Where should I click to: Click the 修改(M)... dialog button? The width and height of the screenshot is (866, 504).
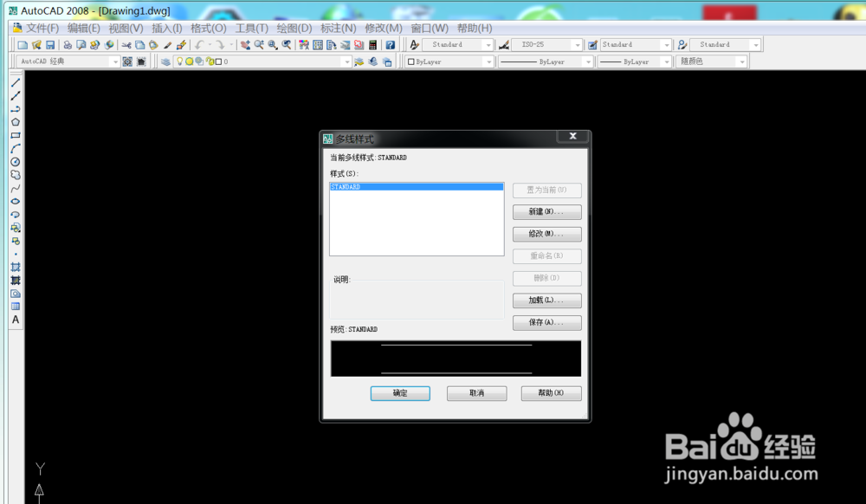[546, 234]
